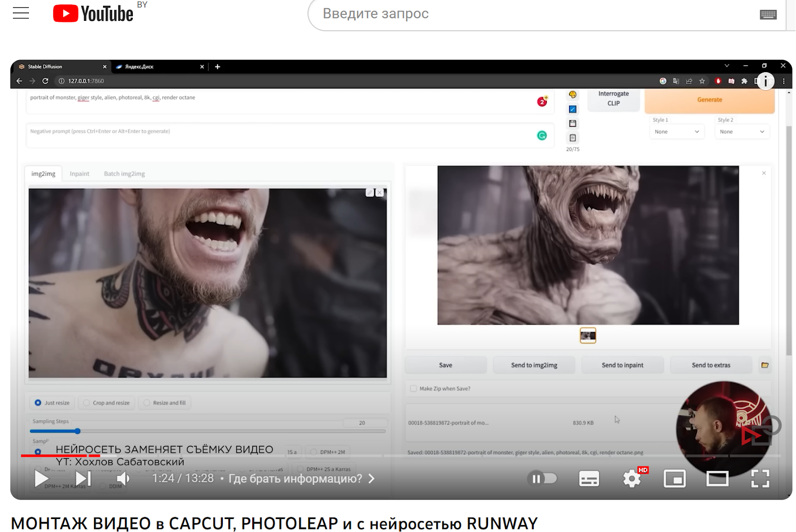
Task: Open a new browser tab with plus icon
Action: pos(217,67)
